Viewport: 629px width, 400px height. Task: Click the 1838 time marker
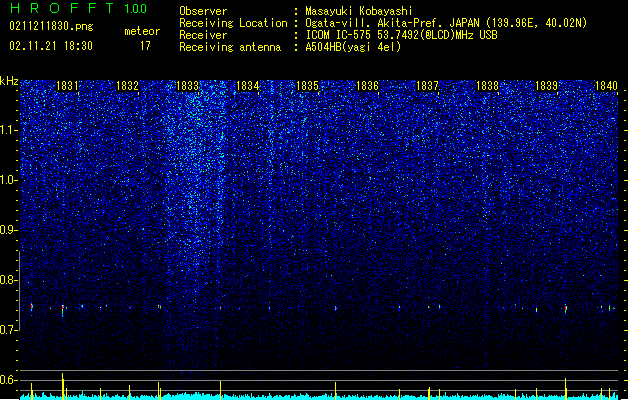tap(487, 86)
